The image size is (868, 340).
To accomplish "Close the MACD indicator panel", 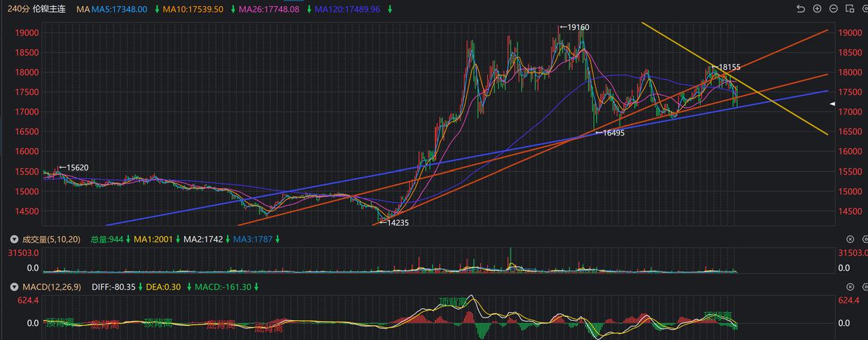I will [x=850, y=287].
